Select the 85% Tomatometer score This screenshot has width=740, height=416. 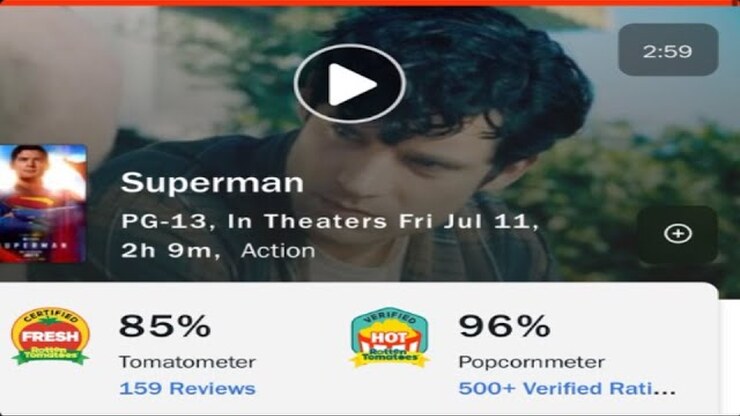click(x=165, y=326)
